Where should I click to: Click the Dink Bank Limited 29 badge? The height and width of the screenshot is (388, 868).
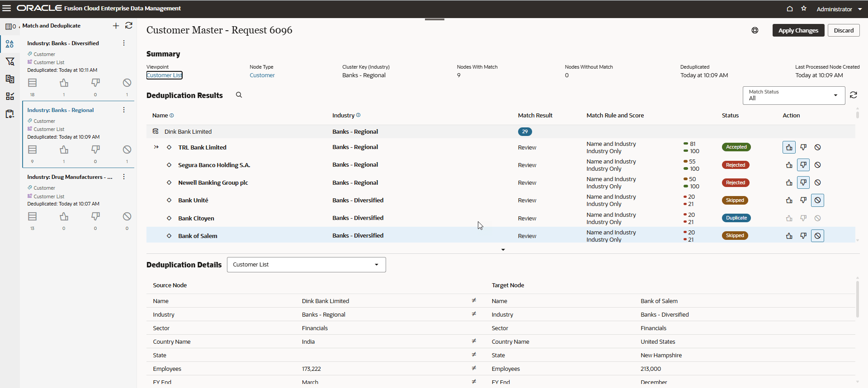coord(525,132)
